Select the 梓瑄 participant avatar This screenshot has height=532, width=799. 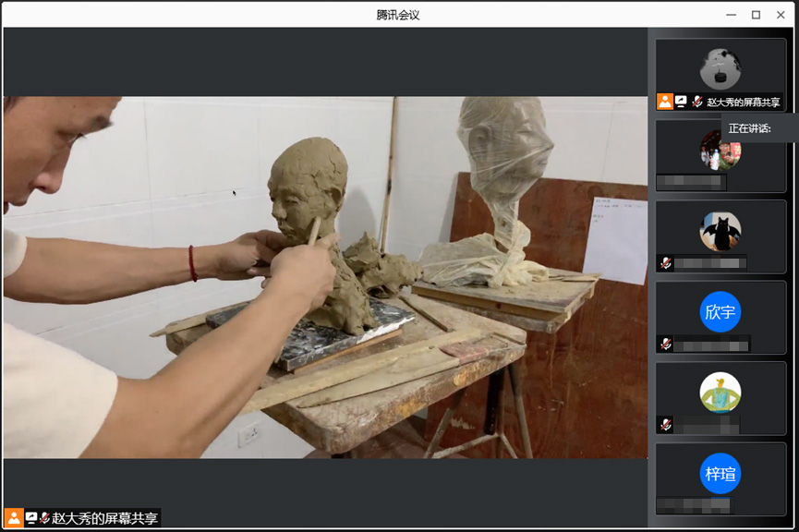pyautogui.click(x=720, y=474)
